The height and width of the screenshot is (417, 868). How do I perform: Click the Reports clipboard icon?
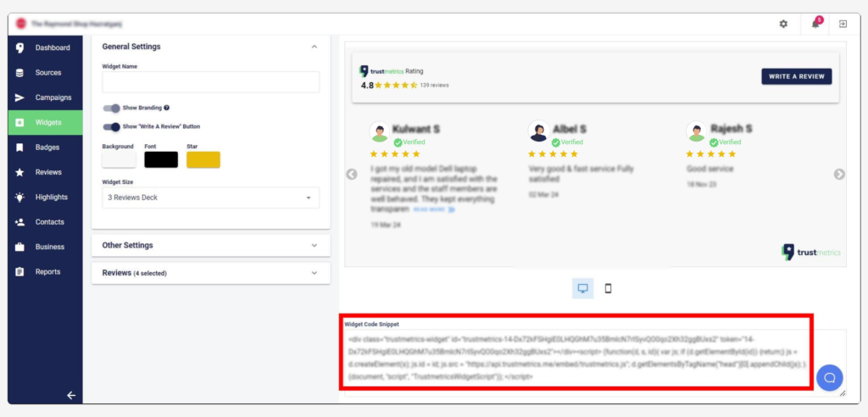click(x=20, y=272)
